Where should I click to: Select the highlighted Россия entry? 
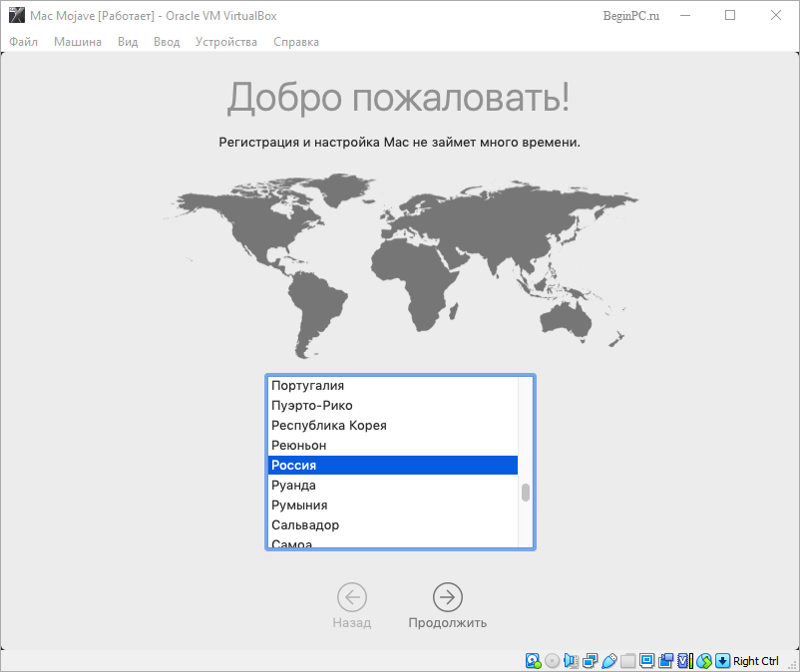point(393,465)
